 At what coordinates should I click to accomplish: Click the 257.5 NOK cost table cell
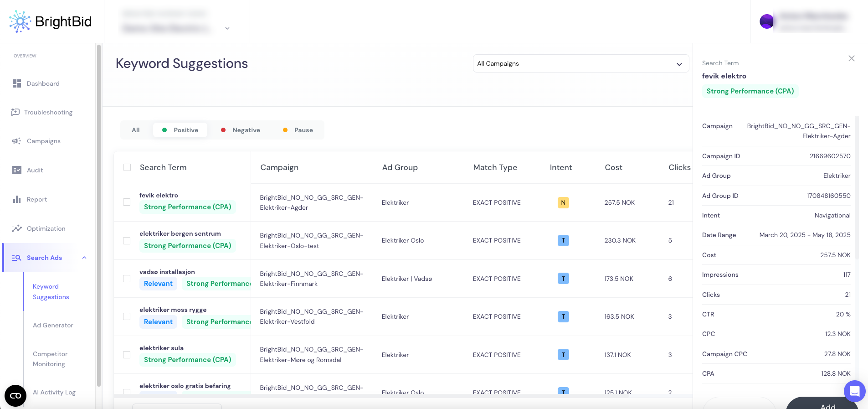coord(619,202)
